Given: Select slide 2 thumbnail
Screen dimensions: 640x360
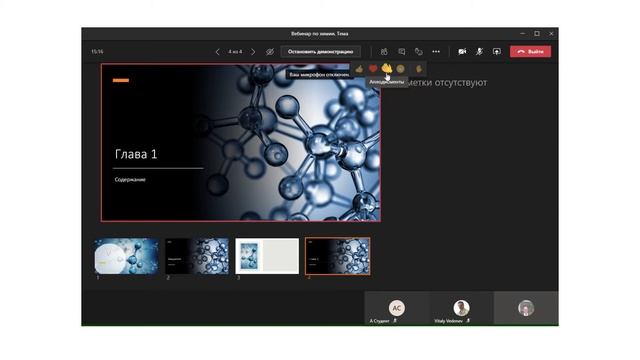Looking at the screenshot, I should 197,256.
